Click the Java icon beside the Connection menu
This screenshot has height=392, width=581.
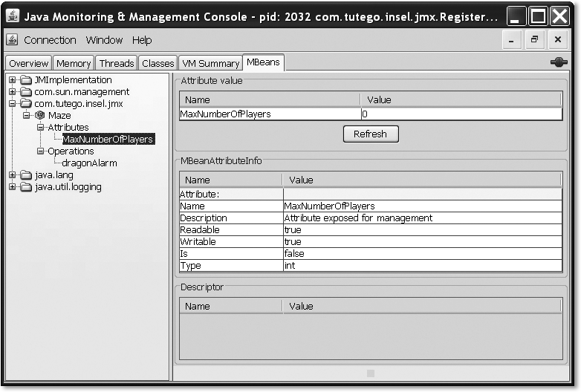[x=12, y=39]
